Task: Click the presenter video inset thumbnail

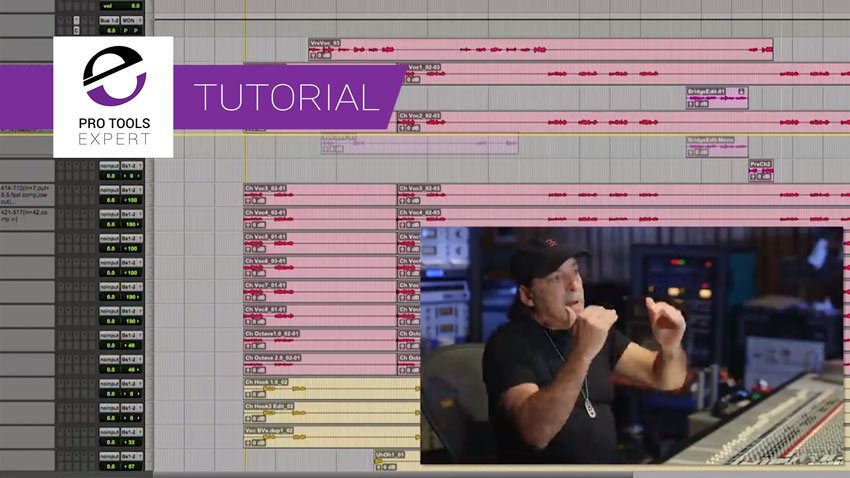Action: [632, 346]
